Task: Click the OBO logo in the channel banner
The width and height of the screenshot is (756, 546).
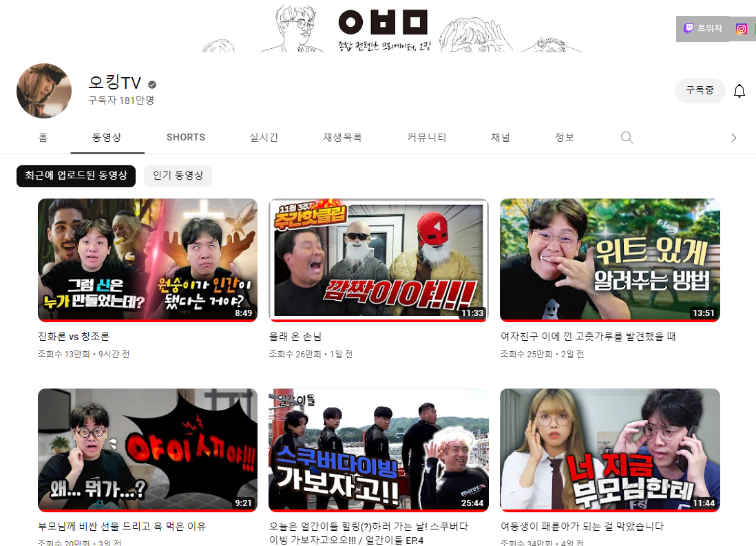Action: [384, 22]
